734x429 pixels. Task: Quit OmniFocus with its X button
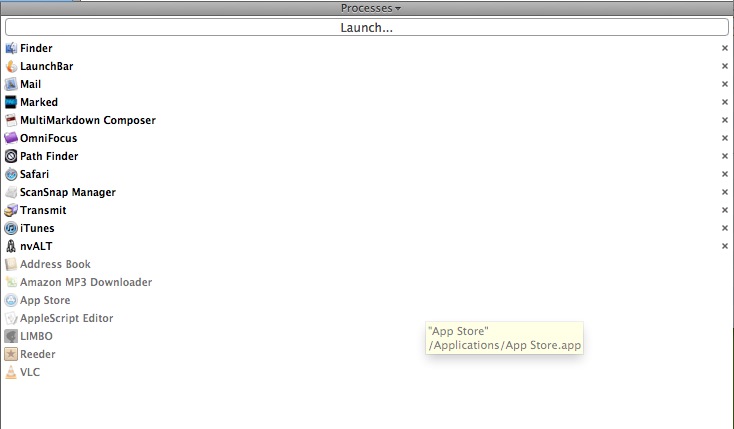click(x=725, y=138)
